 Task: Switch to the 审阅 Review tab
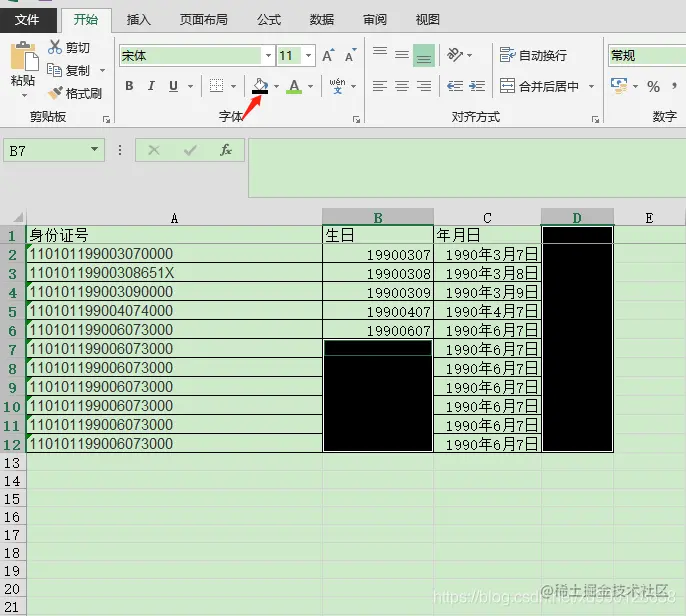tap(374, 20)
